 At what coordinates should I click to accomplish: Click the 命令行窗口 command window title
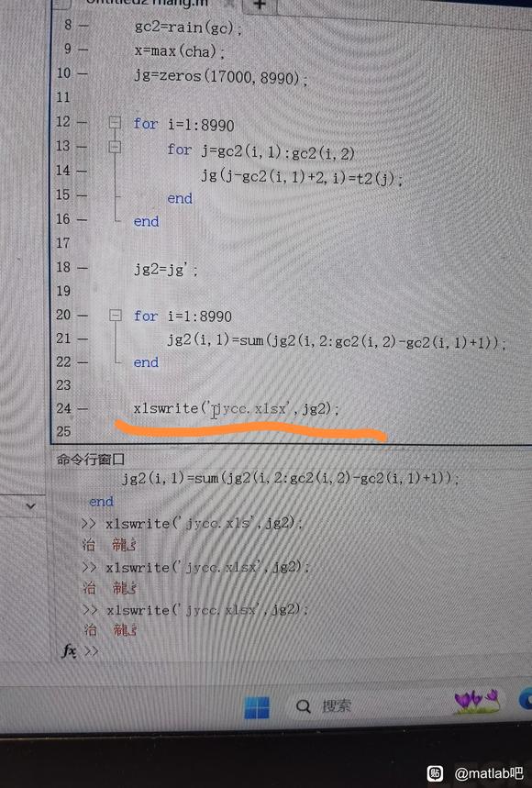coord(91,459)
